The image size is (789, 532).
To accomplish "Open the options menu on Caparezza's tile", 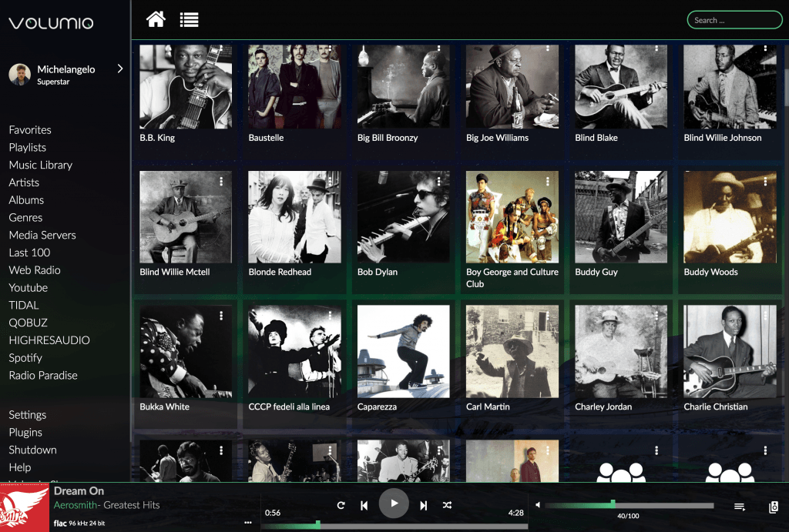I will (438, 316).
